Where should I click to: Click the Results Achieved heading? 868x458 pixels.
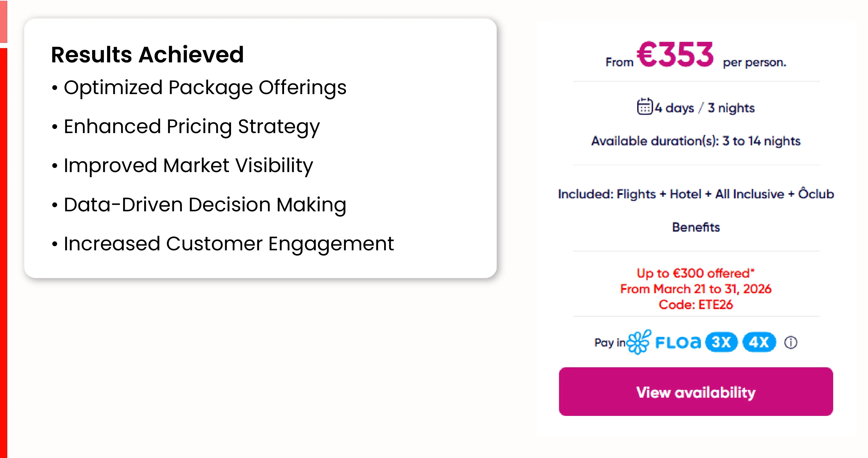click(x=147, y=55)
